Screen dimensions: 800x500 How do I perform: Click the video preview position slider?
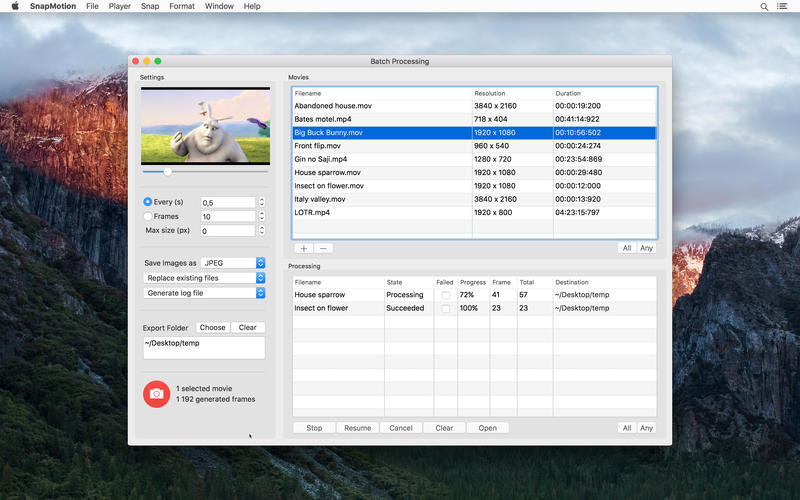point(168,172)
